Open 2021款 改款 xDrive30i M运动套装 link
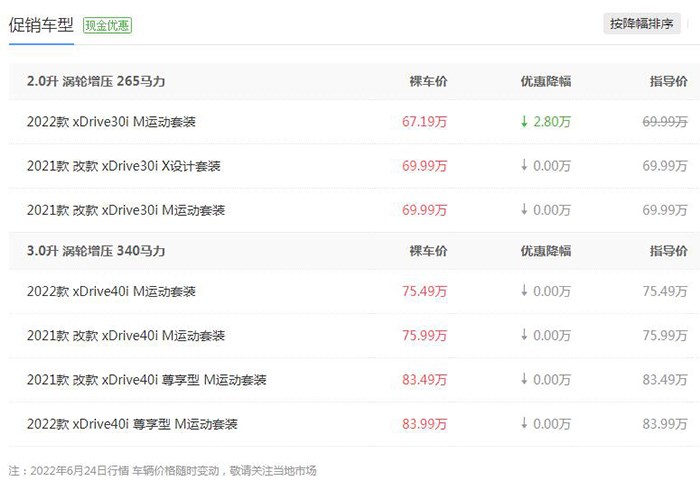 [126, 210]
